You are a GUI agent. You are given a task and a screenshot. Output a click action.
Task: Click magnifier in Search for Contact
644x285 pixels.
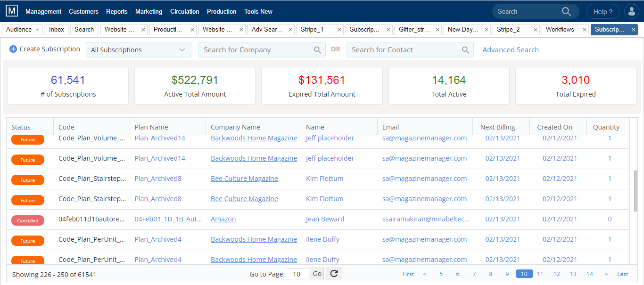coord(465,50)
